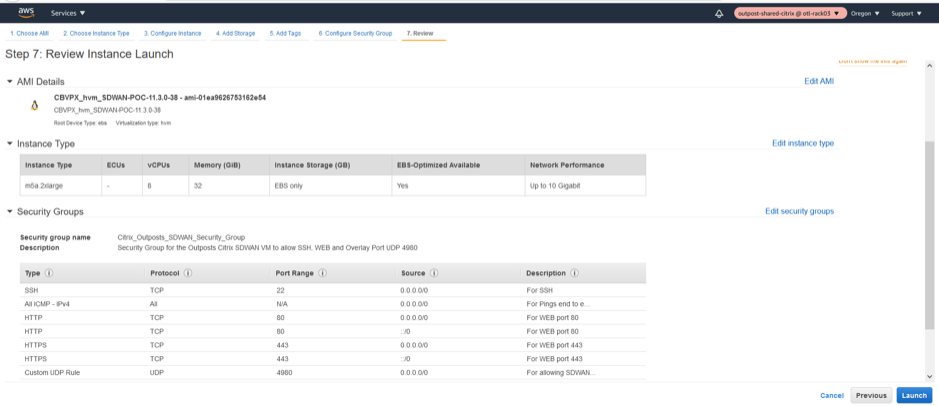This screenshot has width=939, height=406.
Task: Click the 'For Pings end to e...' description
Action: [x=559, y=304]
